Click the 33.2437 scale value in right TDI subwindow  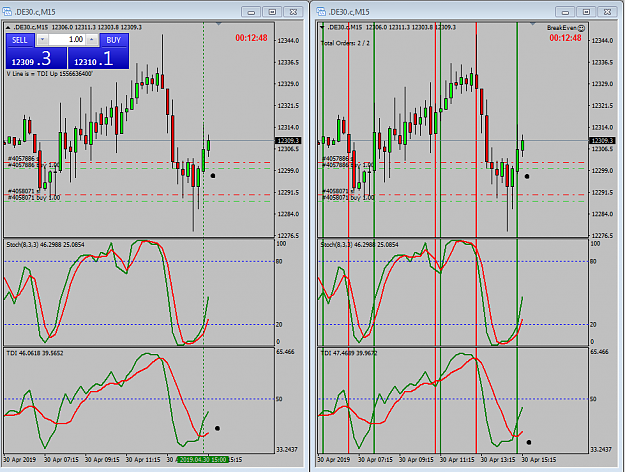click(600, 449)
